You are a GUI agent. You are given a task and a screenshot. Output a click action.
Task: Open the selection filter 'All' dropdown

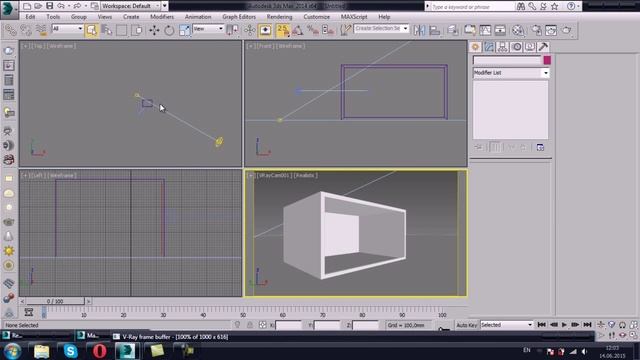67,29
